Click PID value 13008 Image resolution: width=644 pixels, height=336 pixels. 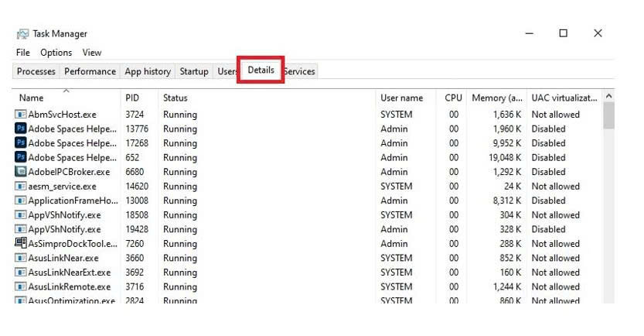pos(137,201)
